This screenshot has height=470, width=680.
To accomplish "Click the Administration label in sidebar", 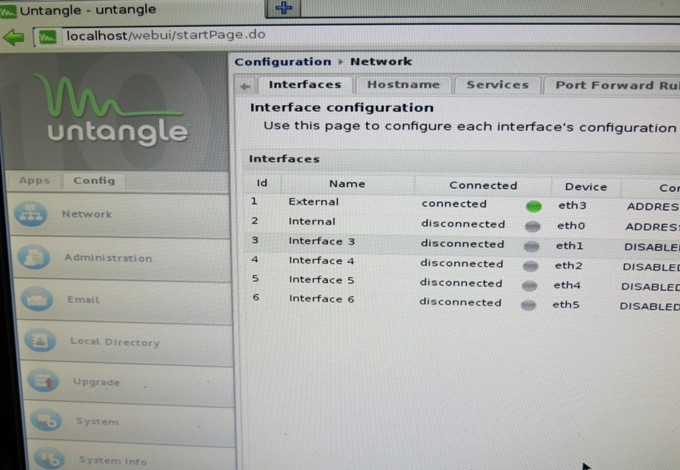I will [x=108, y=258].
